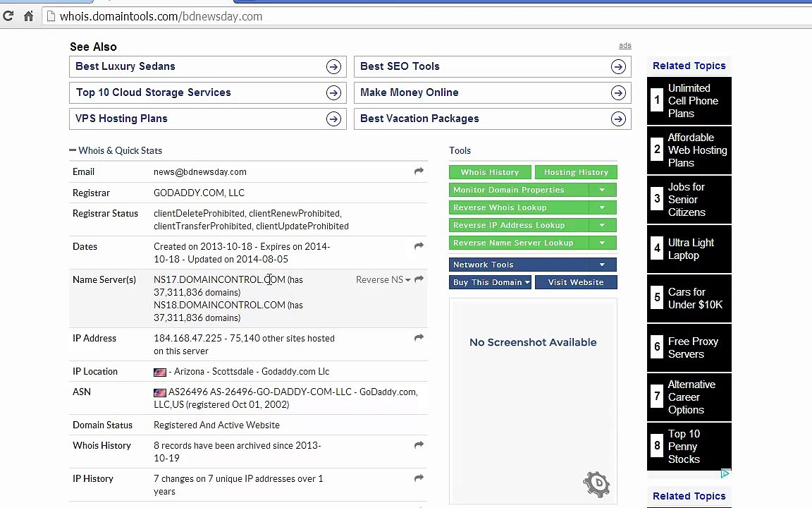Click the Hosting History button
Screen dimensions: 812x508
point(576,172)
